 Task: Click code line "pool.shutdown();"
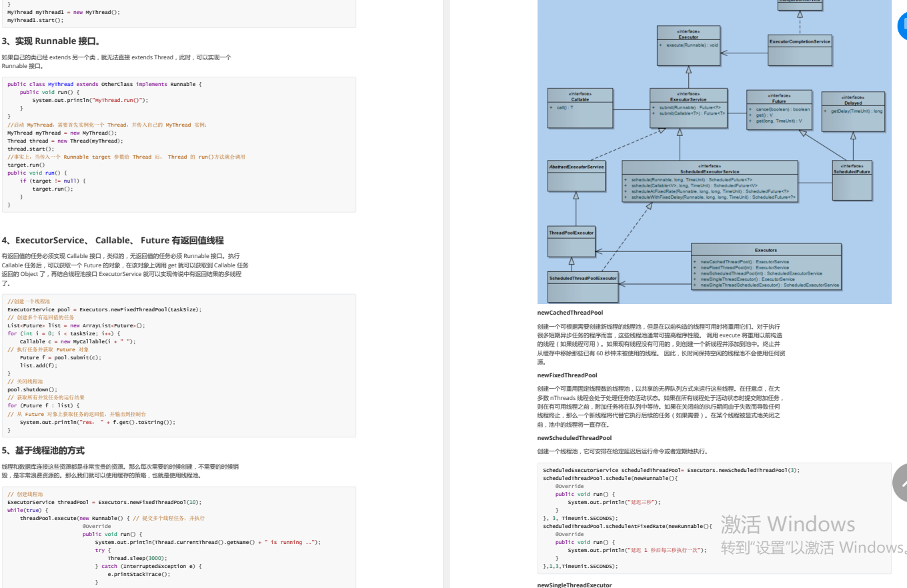[32, 389]
